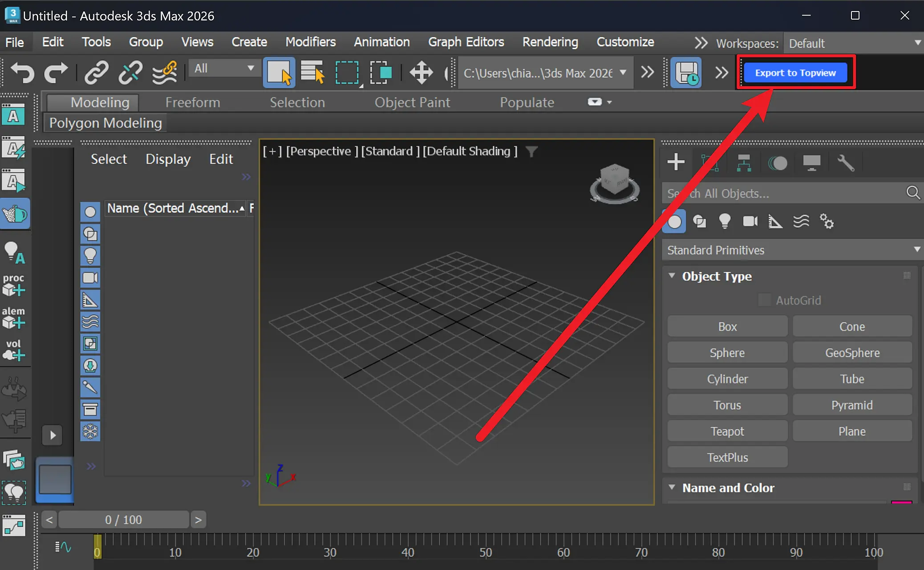Open the selection filter All dropdown
The image size is (924, 570).
click(224, 69)
